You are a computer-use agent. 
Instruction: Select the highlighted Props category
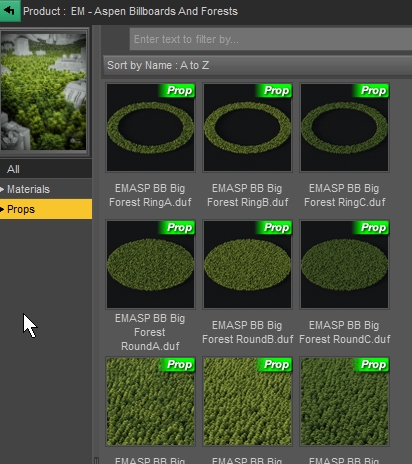pyautogui.click(x=46, y=209)
